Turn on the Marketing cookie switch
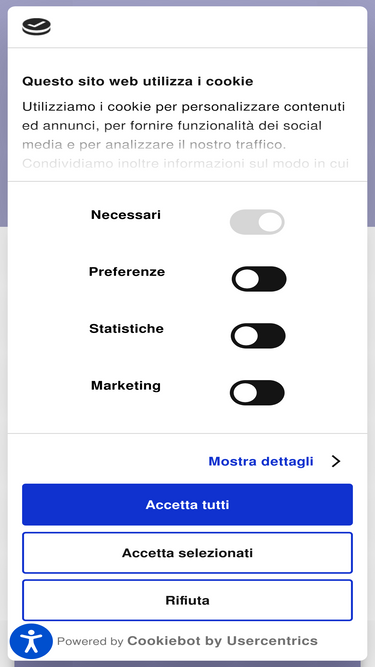Viewport: 375px width, 667px height. click(x=257, y=393)
